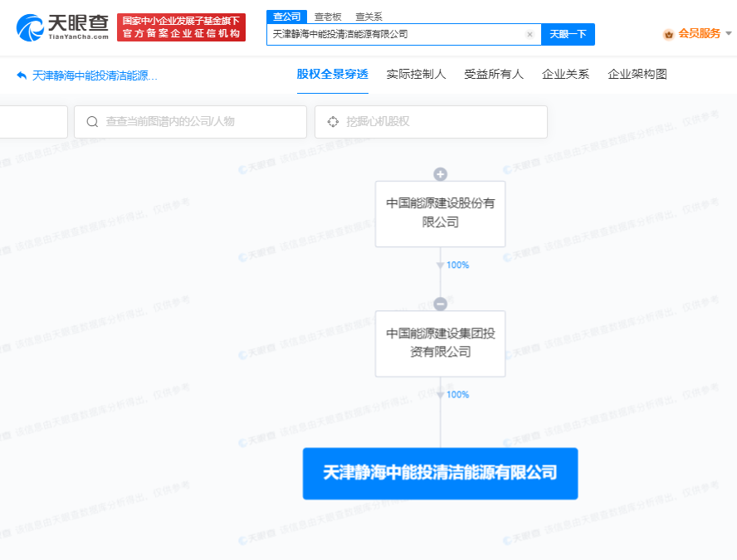Expand shareholders above 中国能源建设股份有限公司 with plus
The height and width of the screenshot is (560, 737).
[441, 174]
